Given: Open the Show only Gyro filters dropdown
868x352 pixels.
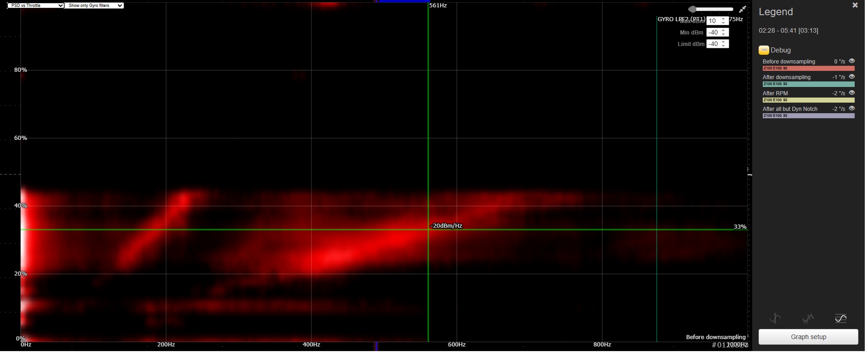Looking at the screenshot, I should [94, 6].
